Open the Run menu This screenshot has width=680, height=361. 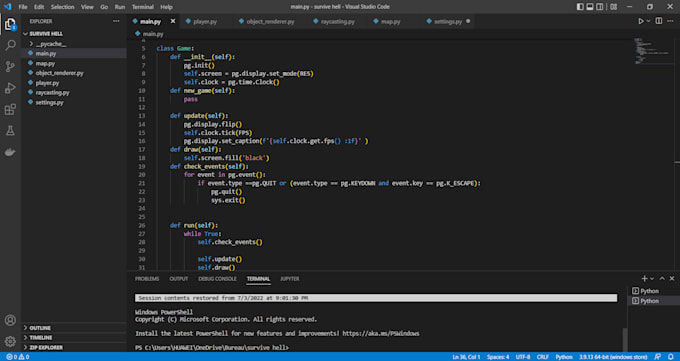(x=120, y=7)
